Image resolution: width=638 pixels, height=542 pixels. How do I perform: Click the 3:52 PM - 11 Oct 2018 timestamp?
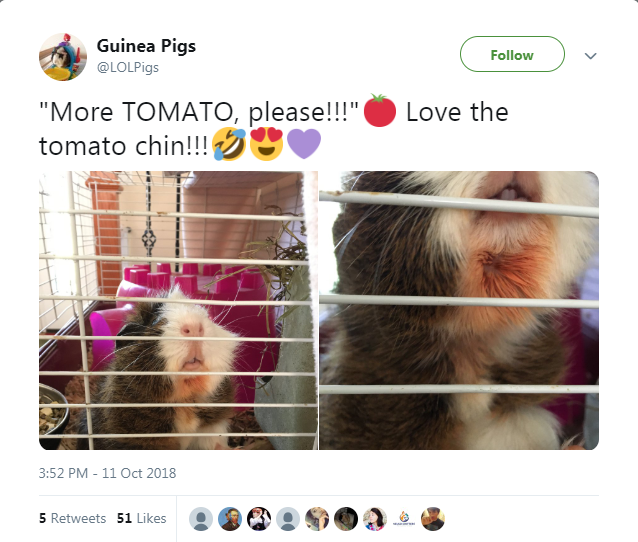pos(107,473)
